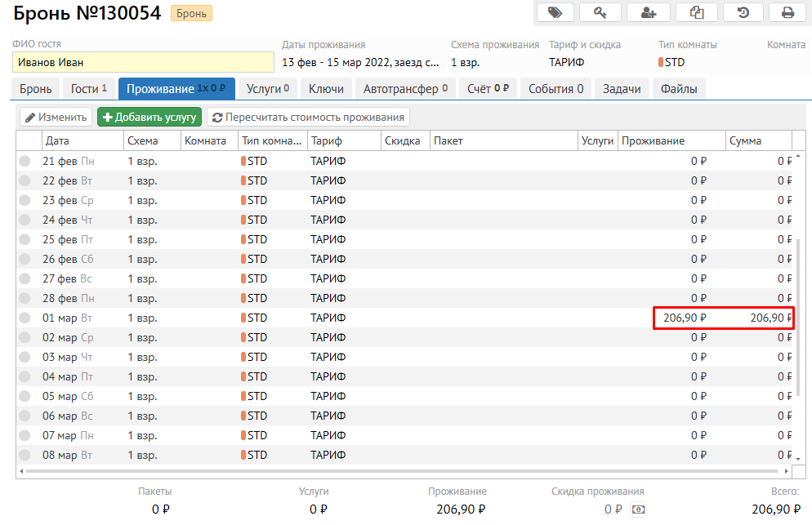Image resolution: width=812 pixels, height=525 pixels.
Task: Switch to the Услуги tab
Action: [268, 89]
